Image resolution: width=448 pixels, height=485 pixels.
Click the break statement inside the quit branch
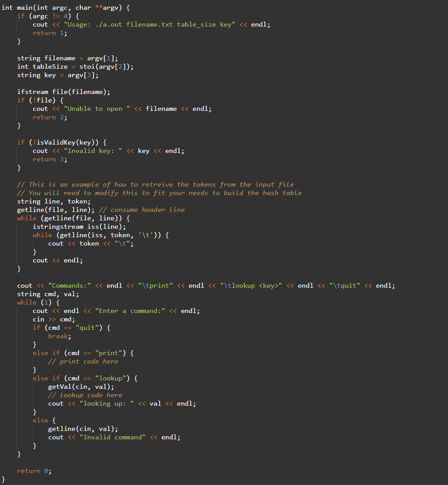coord(58,336)
